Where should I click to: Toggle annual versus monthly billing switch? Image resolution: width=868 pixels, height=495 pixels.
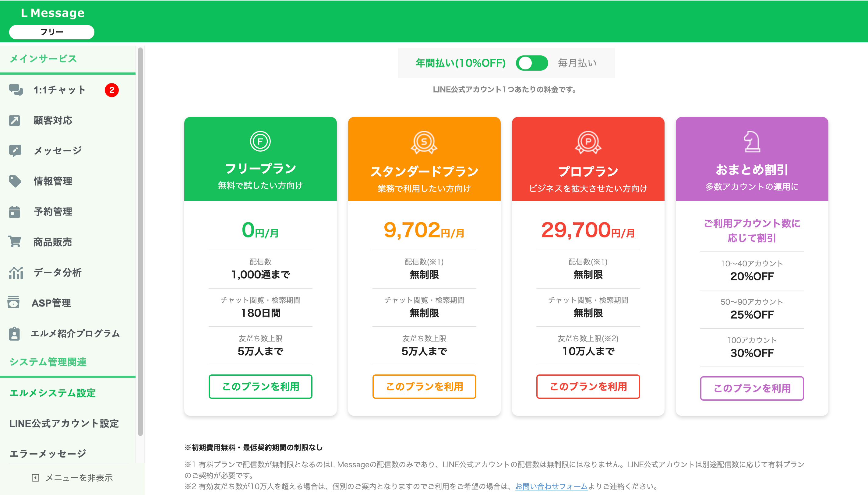532,63
